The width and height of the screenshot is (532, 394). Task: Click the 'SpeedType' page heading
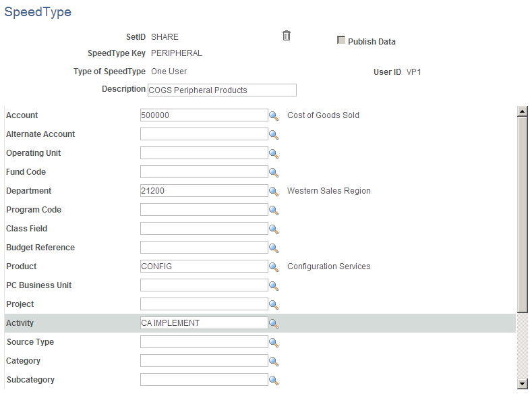coord(38,12)
